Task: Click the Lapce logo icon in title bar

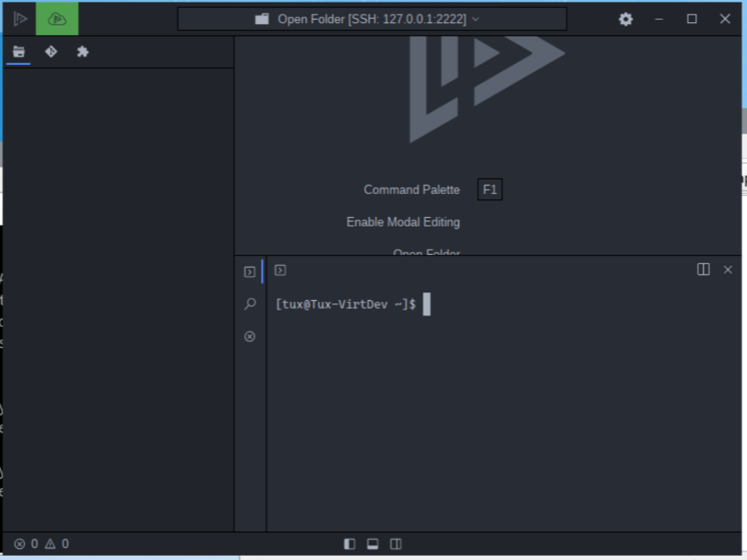Action: click(20, 19)
